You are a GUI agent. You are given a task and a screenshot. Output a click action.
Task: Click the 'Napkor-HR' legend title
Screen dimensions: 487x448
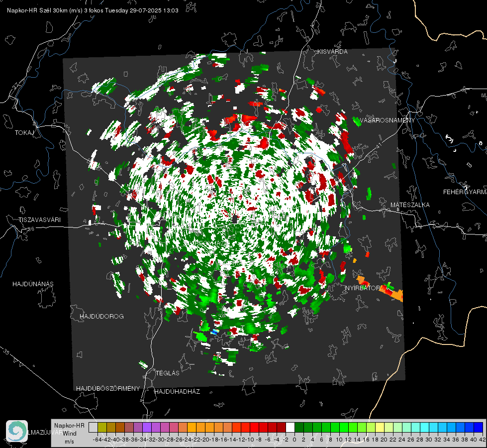(69, 426)
